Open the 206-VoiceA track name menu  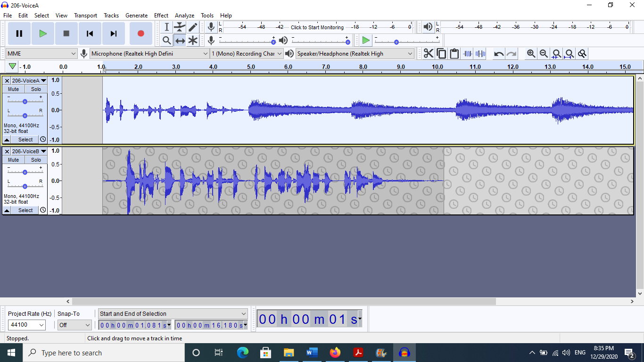point(29,81)
